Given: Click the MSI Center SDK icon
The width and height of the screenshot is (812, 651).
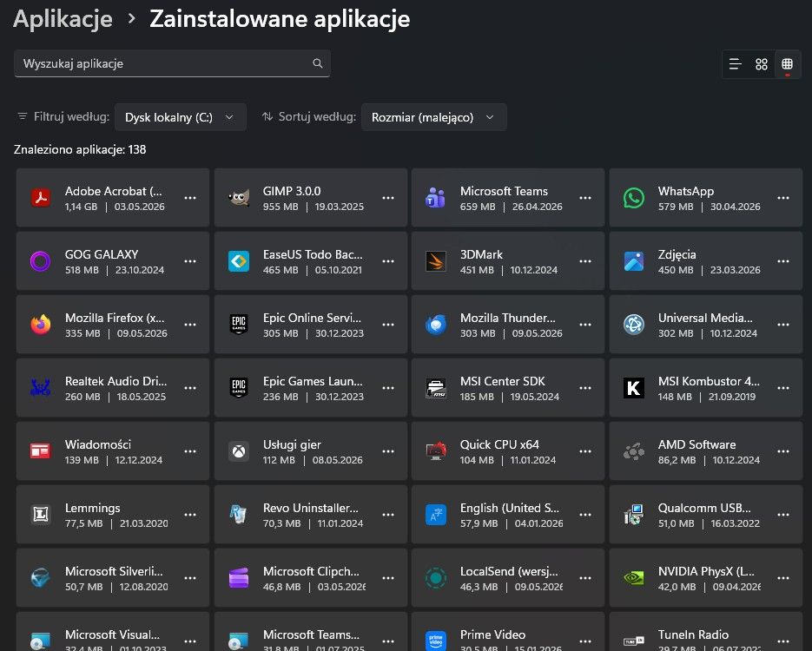Looking at the screenshot, I should pos(435,388).
